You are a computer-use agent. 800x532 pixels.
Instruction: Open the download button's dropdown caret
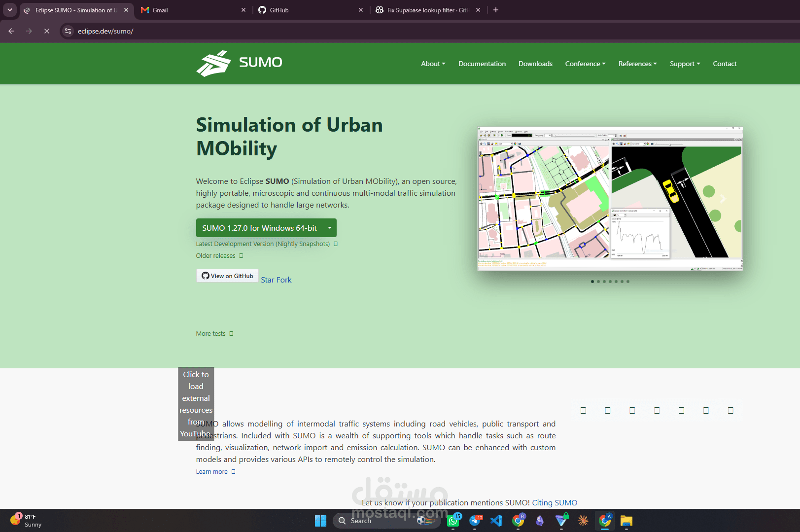tap(330, 228)
